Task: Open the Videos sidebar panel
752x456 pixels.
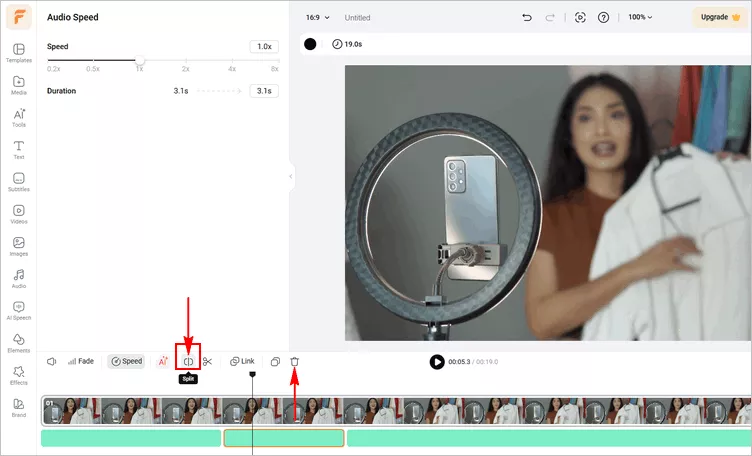Action: point(19,214)
